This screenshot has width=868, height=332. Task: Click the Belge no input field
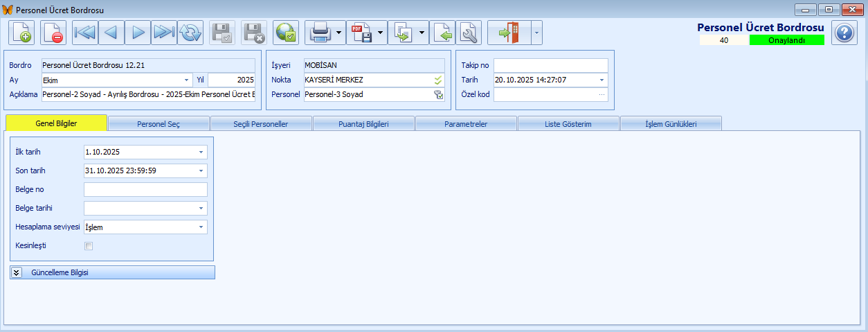[145, 189]
